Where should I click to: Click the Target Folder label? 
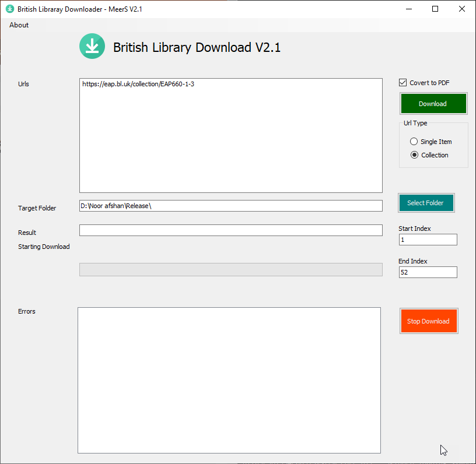pos(37,208)
